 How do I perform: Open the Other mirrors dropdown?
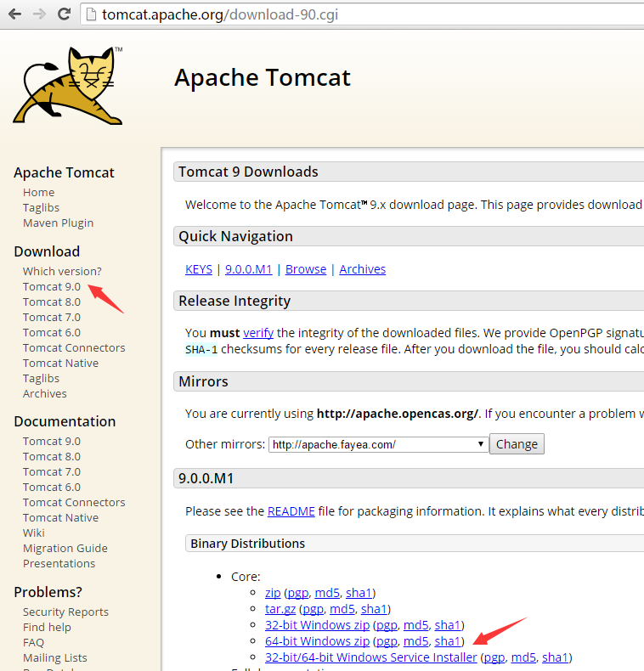pos(379,444)
